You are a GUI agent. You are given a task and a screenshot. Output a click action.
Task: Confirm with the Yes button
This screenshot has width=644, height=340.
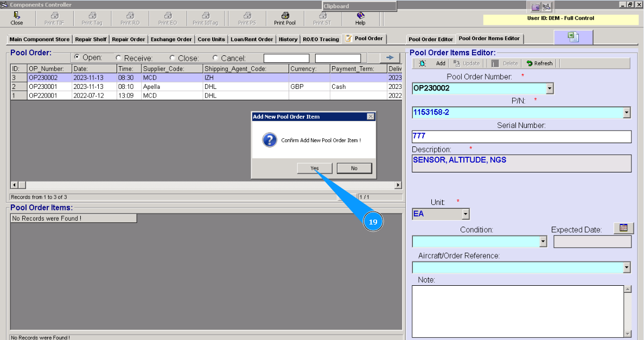tap(315, 168)
